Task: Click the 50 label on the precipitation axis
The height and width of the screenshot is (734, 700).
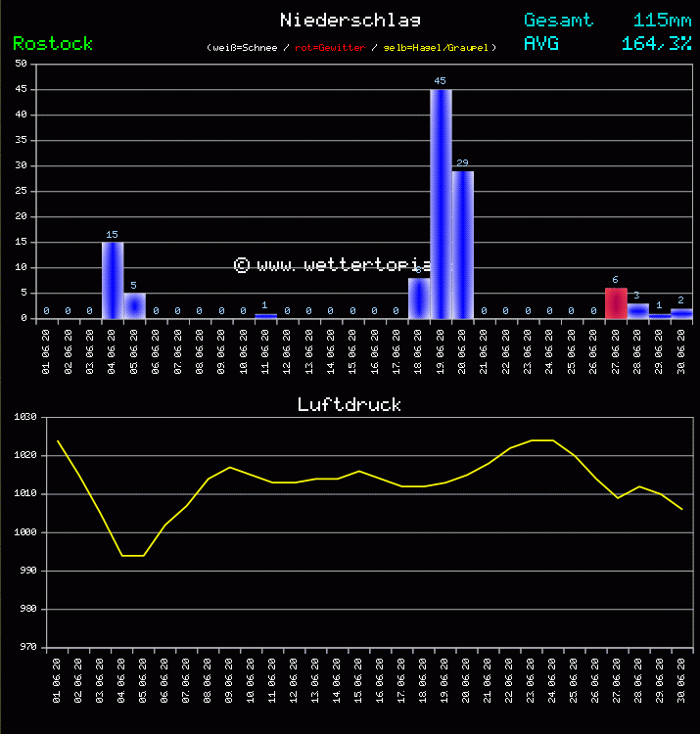Action: 21,64
